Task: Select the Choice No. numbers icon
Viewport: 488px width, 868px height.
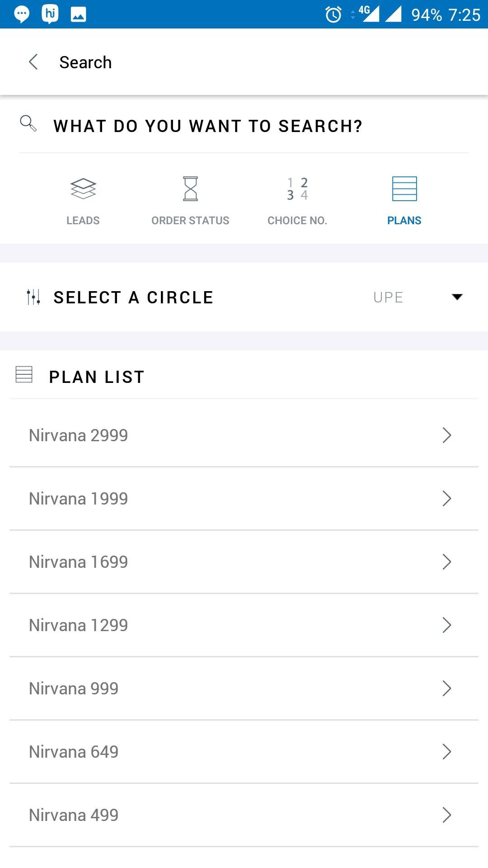Action: point(297,189)
